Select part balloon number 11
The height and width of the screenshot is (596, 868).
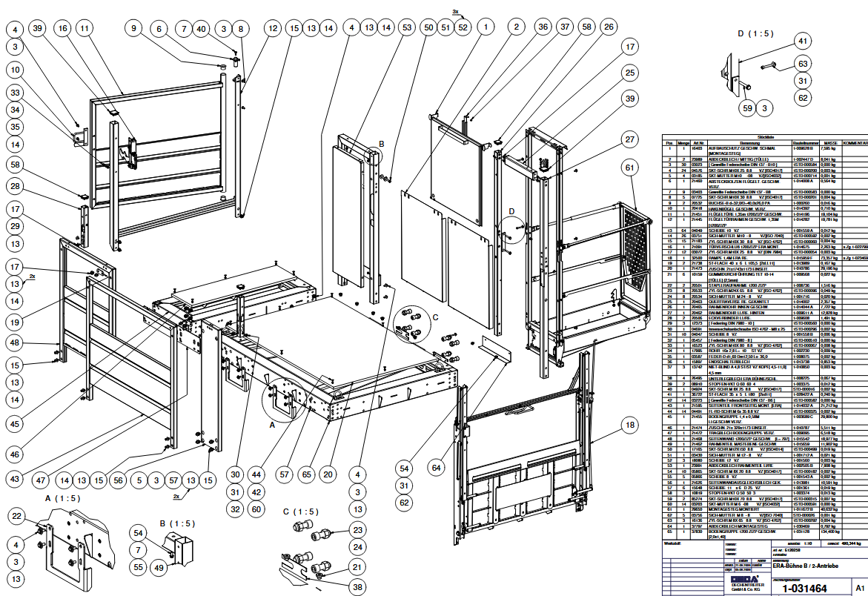coord(85,28)
